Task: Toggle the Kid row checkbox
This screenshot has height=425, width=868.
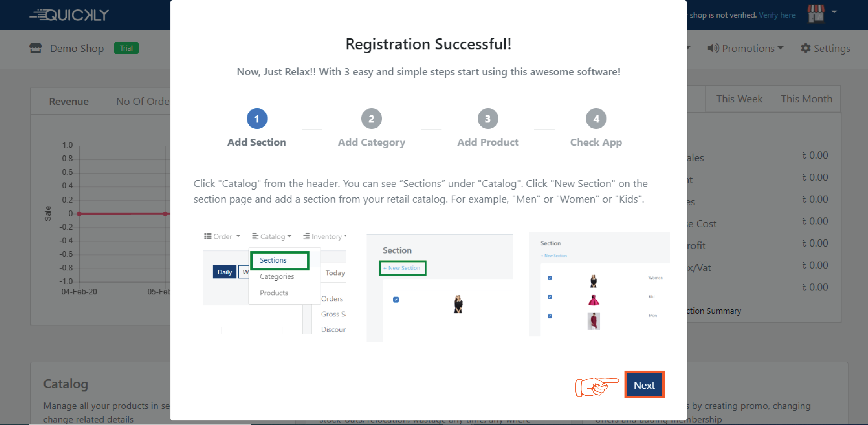Action: (x=550, y=297)
